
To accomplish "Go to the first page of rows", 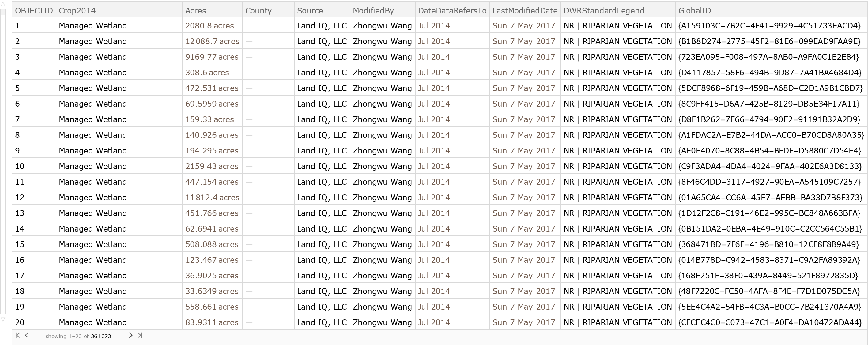I will coord(17,335).
